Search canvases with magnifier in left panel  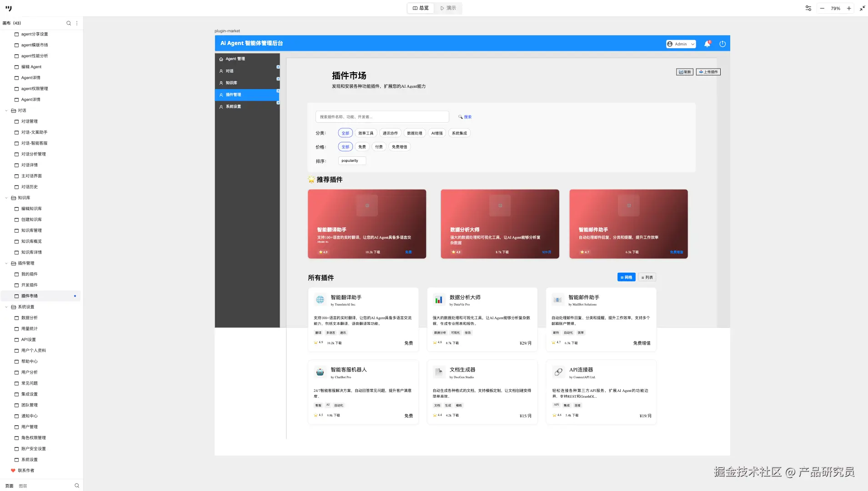(x=69, y=23)
